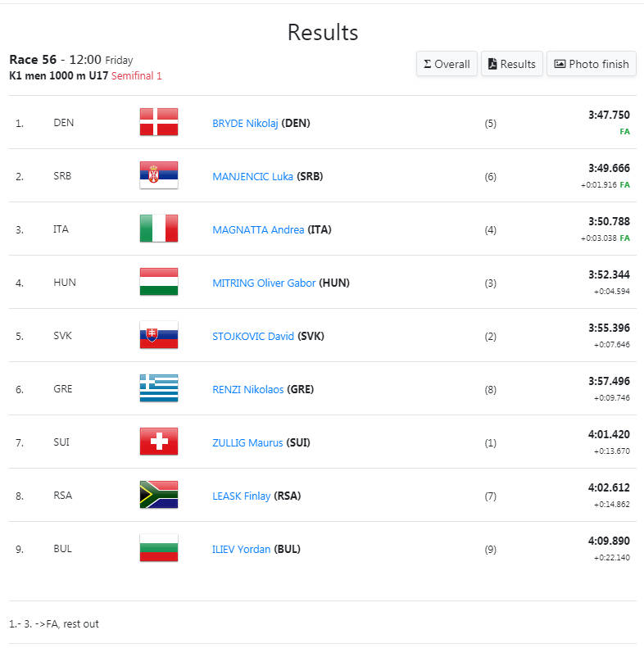
Task: Open the Results PDF button
Action: click(512, 64)
